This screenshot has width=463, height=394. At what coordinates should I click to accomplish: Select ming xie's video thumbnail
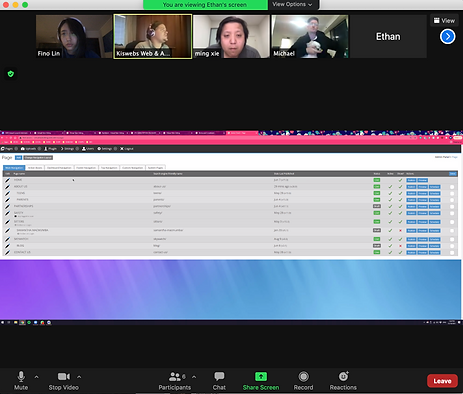231,37
